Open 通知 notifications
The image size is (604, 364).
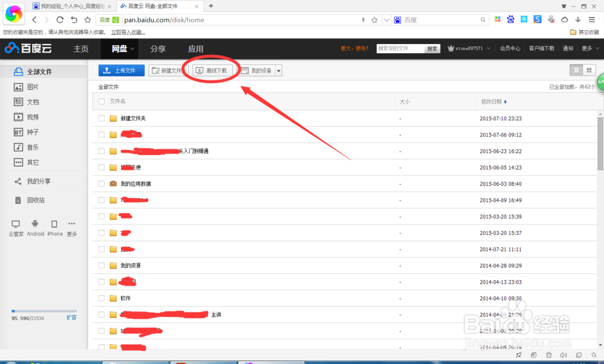click(568, 48)
